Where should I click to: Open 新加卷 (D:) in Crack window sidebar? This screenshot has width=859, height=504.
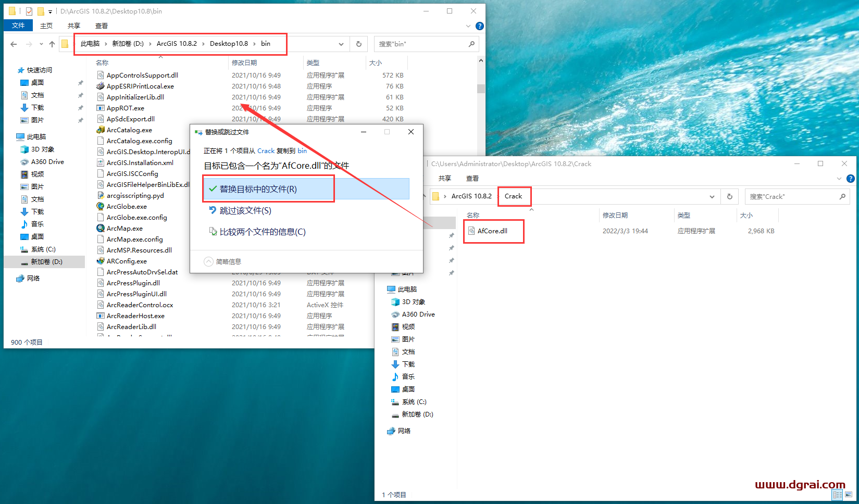[417, 414]
